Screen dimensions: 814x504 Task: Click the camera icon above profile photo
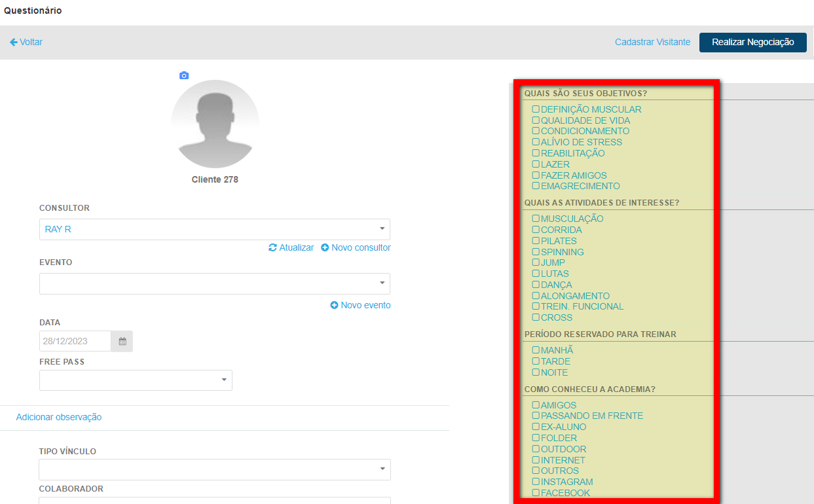[184, 76]
